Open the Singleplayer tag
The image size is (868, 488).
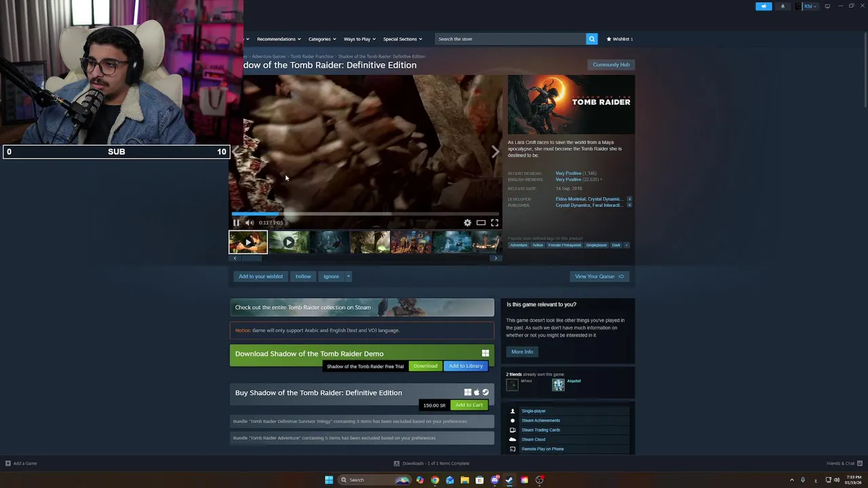(597, 245)
